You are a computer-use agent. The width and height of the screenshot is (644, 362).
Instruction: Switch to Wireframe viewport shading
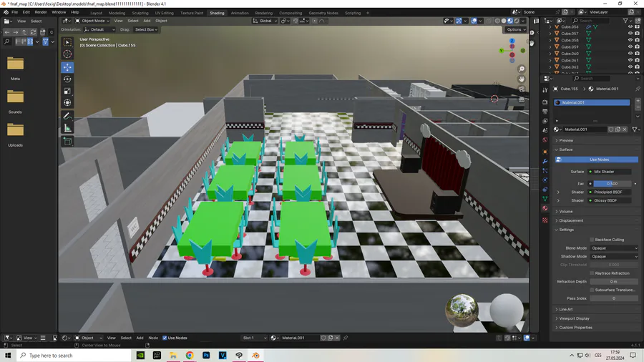(x=497, y=21)
